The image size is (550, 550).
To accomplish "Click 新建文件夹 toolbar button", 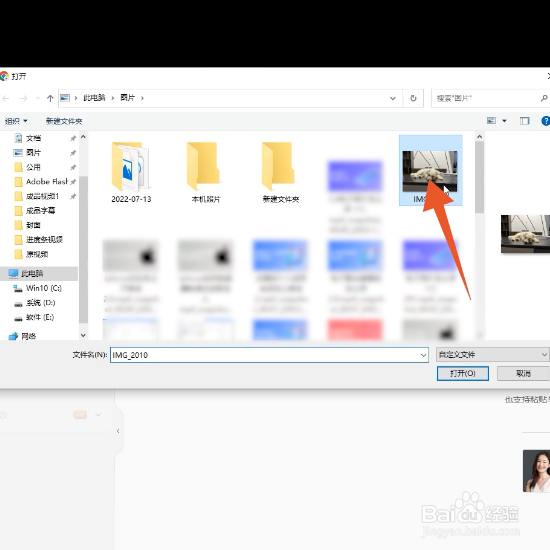I will (64, 121).
